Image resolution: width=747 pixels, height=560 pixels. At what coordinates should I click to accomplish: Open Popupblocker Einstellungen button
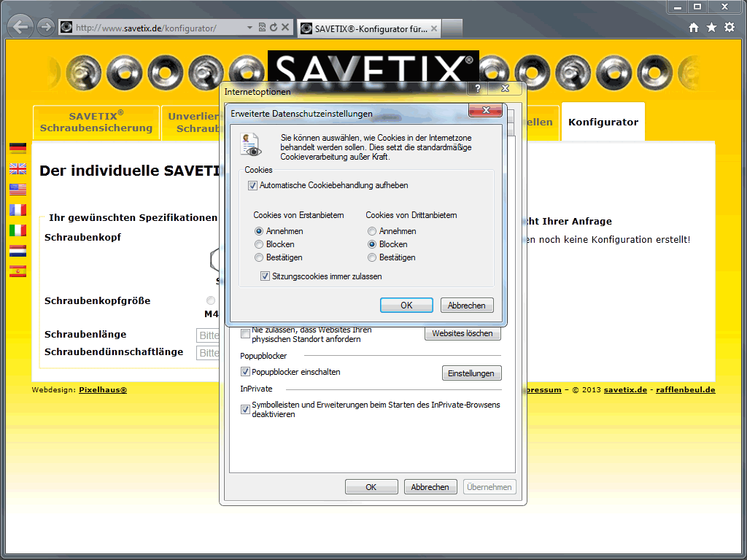click(472, 373)
